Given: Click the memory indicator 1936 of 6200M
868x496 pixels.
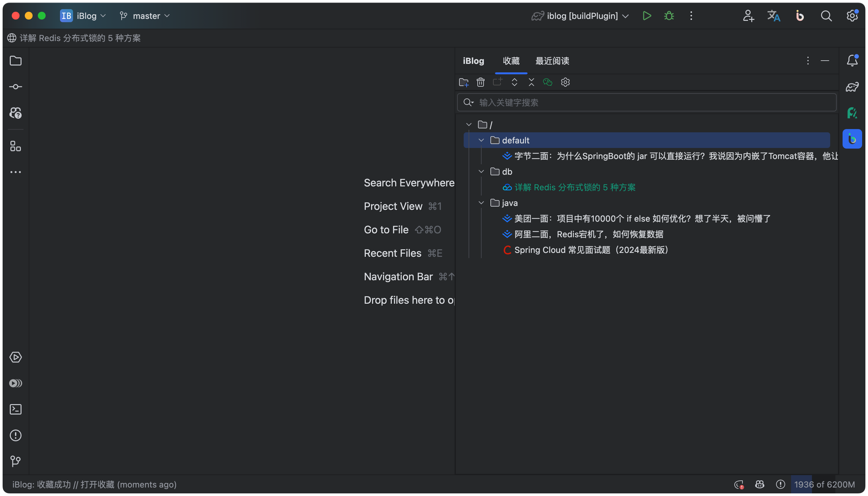Looking at the screenshot, I should pyautogui.click(x=824, y=484).
